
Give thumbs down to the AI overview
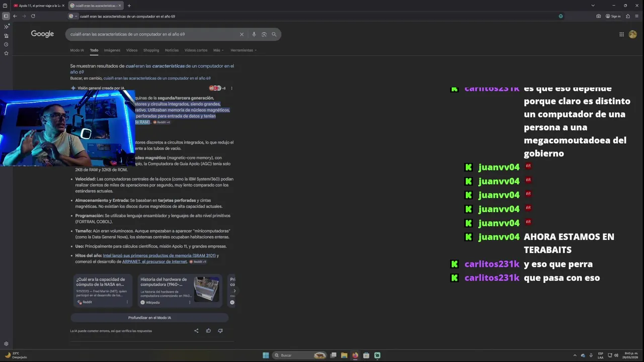click(220, 331)
